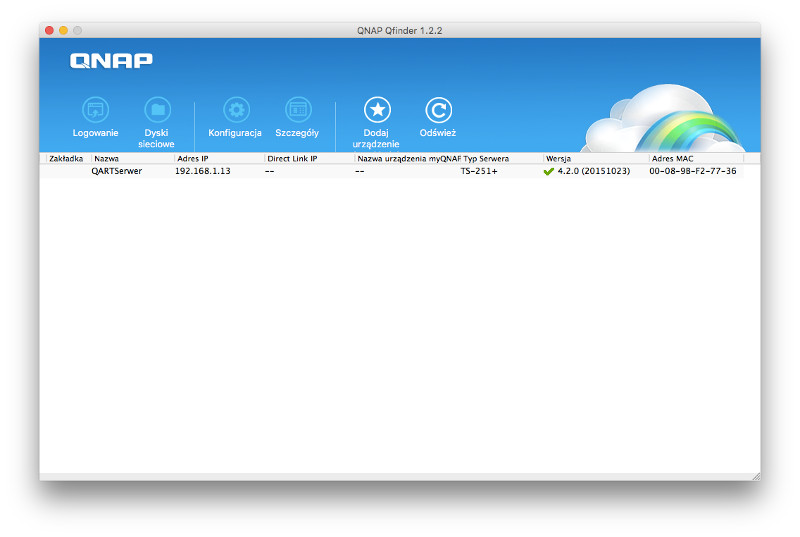Click Dodaj urządzenie star icon
This screenshot has width=800, height=537.
pyautogui.click(x=377, y=110)
